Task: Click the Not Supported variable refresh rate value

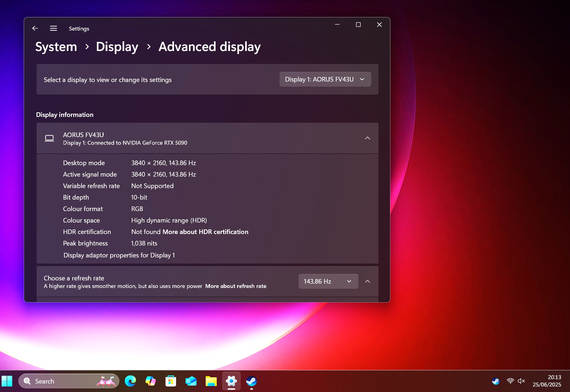Action: pos(152,186)
